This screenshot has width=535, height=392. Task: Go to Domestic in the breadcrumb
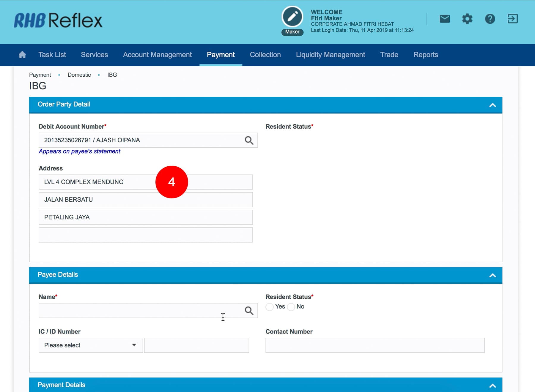tap(79, 75)
